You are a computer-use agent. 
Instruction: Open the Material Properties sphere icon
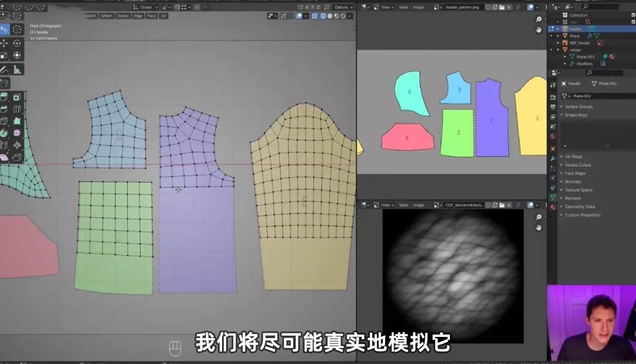tap(552, 206)
